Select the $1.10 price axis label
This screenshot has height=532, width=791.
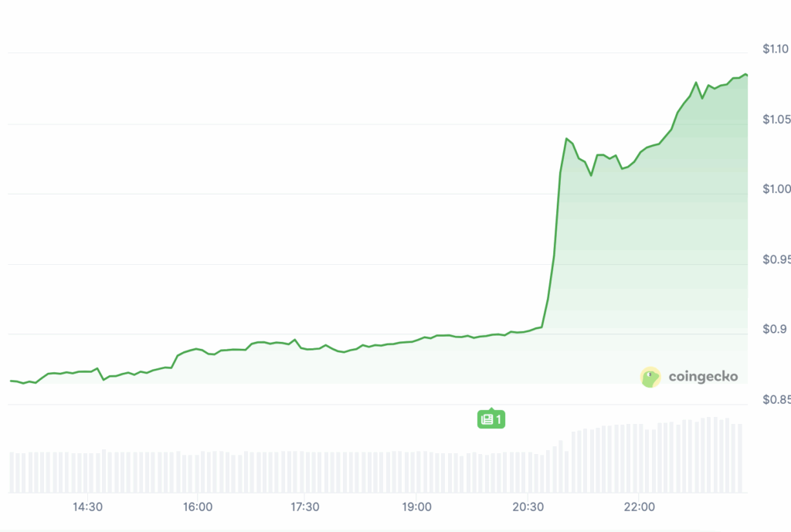tap(776, 49)
